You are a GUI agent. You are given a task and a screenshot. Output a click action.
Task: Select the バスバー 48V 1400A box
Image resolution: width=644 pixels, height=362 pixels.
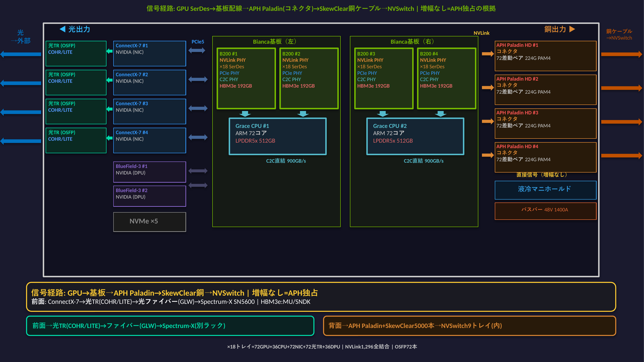click(x=545, y=211)
